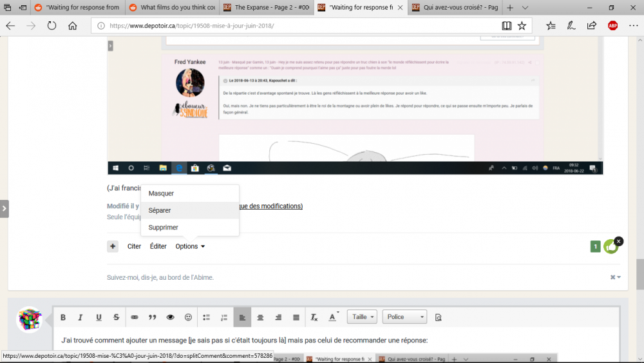
Task: Apply italic formatting in the editor
Action: [x=80, y=317]
